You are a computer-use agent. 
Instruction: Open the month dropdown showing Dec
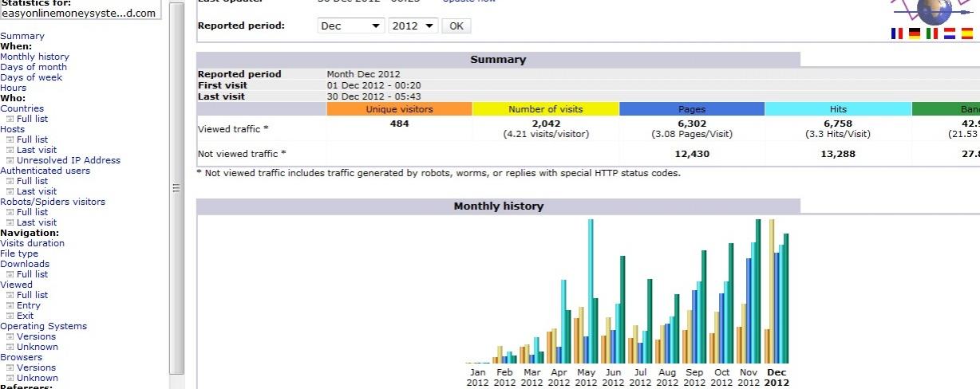pos(350,26)
